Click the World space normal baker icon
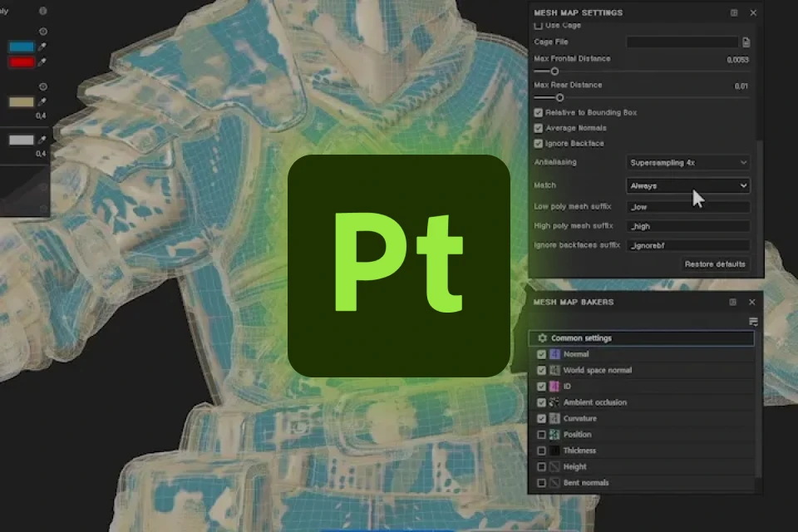Screen dimensions: 798x532 pyautogui.click(x=554, y=370)
